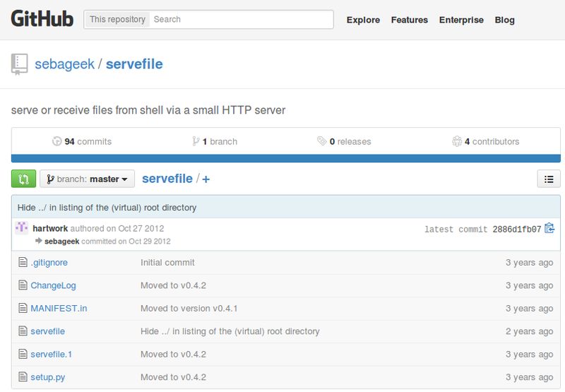Image resolution: width=565 pixels, height=392 pixels.
Task: Click the green compare and review button
Action: coord(23,179)
